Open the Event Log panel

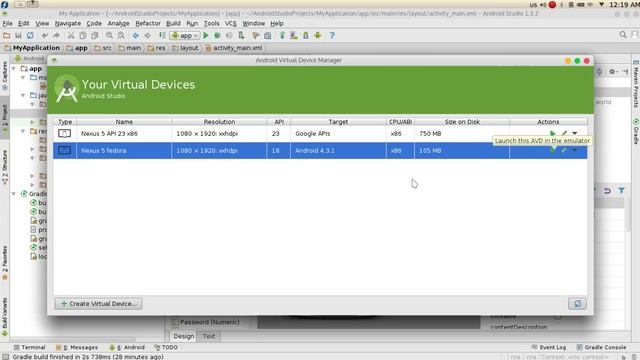pos(549,347)
